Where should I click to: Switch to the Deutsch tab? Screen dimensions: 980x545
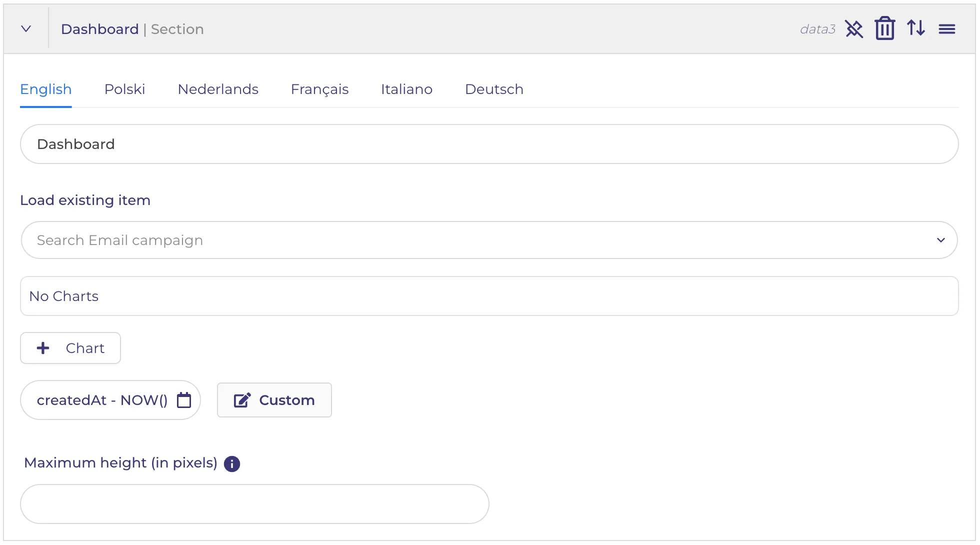click(x=494, y=89)
